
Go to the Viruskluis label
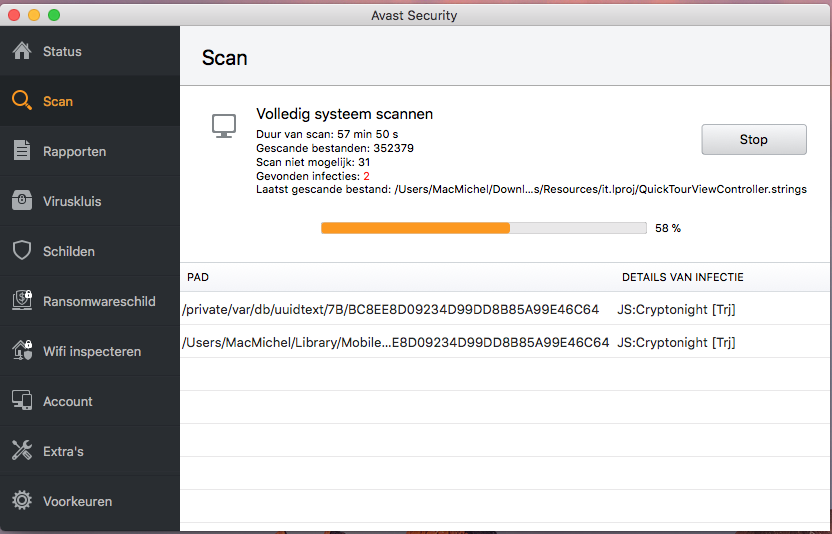tap(72, 202)
